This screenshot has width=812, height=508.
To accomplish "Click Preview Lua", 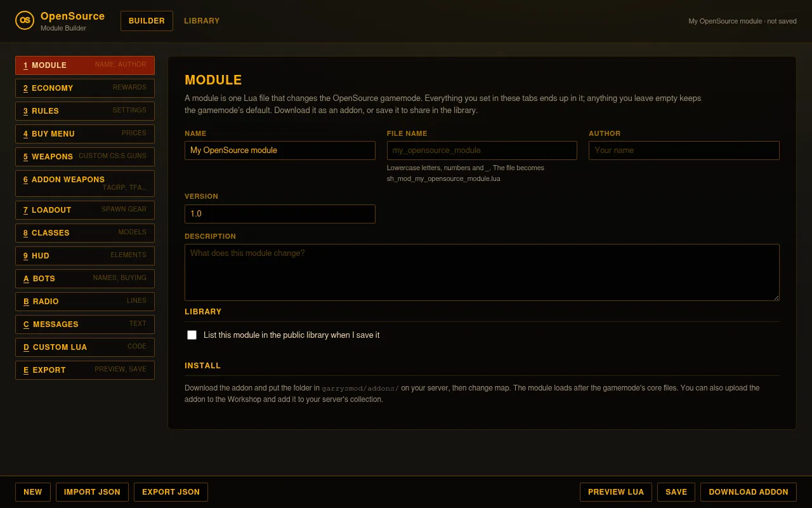I will (x=616, y=492).
